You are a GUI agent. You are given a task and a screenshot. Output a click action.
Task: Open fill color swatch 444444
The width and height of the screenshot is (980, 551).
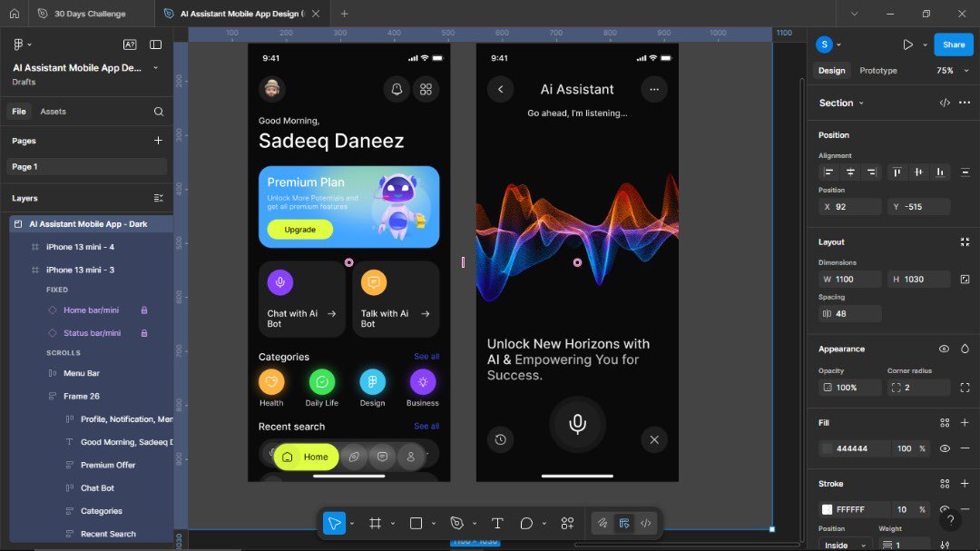827,448
